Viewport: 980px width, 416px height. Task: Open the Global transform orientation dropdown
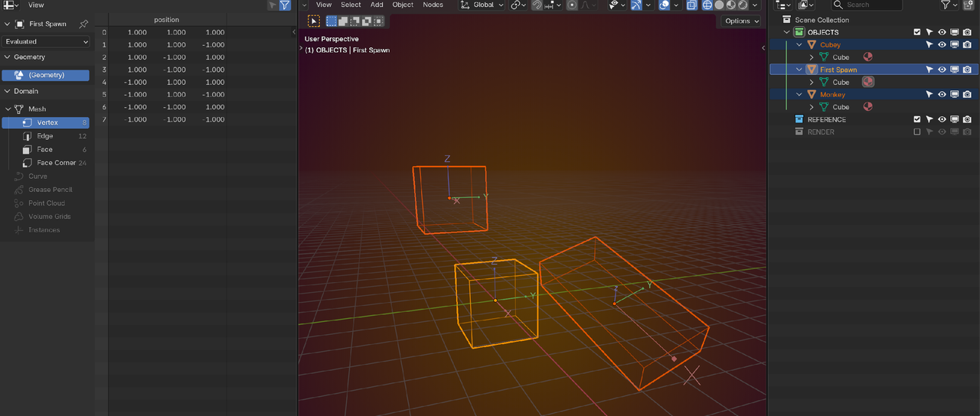pyautogui.click(x=482, y=5)
